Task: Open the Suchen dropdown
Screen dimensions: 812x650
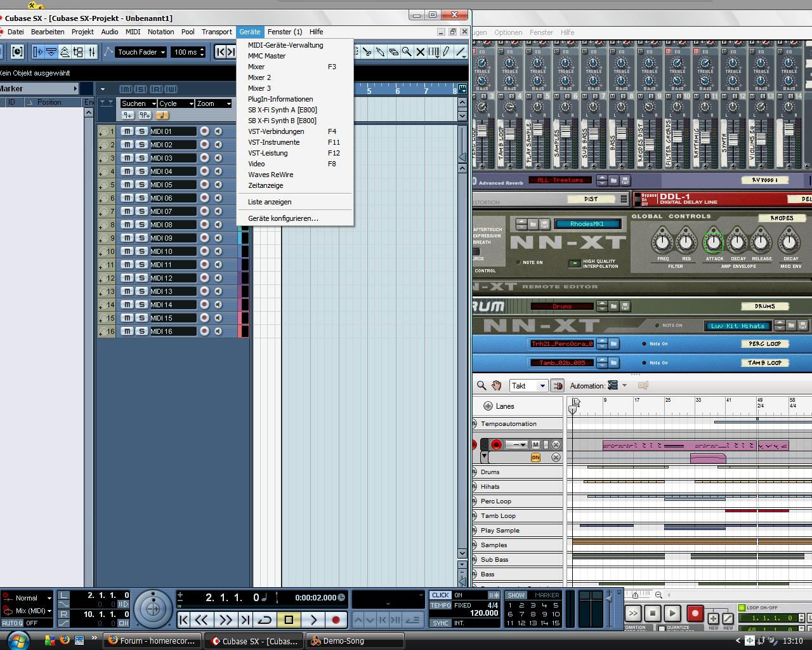Action: (138, 103)
